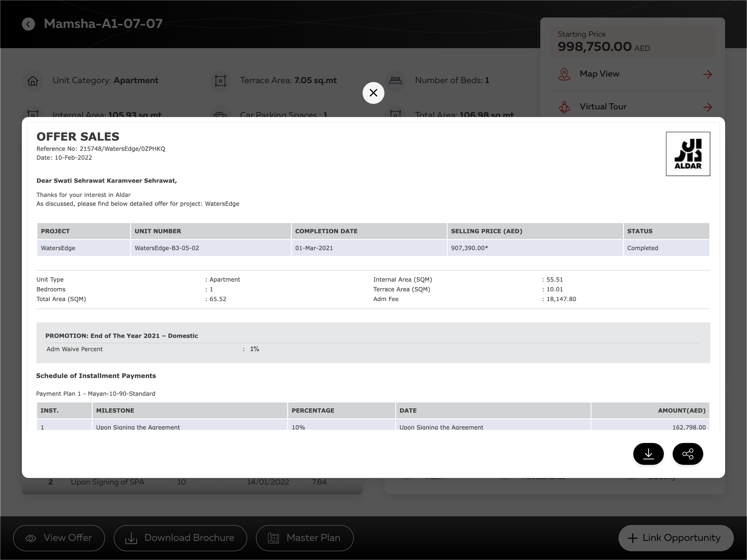Screen dimensions: 747x560
Task: Download the offer using the black download button
Action: 648,454
